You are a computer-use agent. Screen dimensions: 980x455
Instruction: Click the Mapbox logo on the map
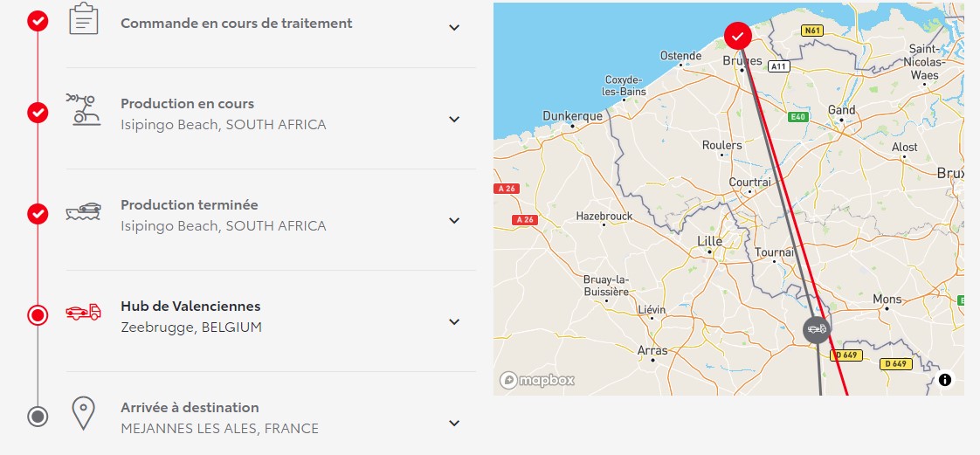coord(537,380)
